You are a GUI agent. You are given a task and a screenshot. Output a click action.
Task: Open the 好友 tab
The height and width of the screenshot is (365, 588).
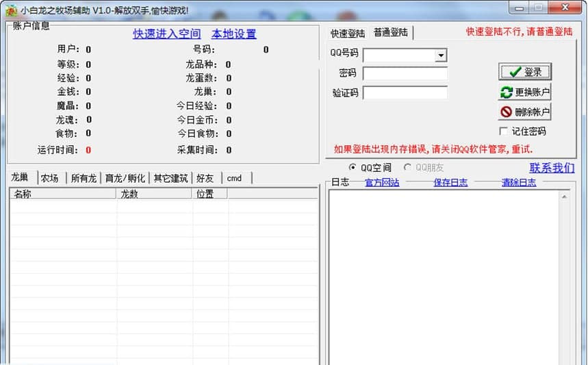coord(205,178)
